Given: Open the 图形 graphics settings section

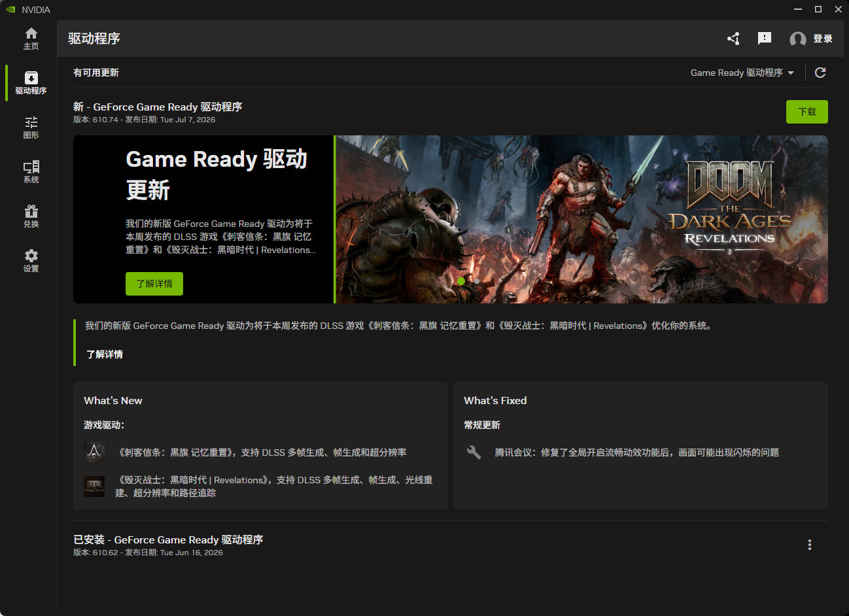Looking at the screenshot, I should tap(31, 128).
